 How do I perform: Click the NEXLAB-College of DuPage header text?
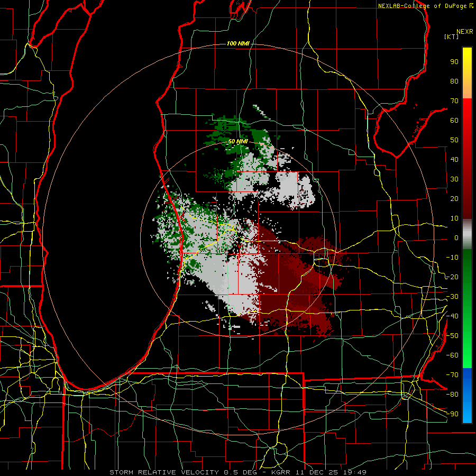[425, 6]
